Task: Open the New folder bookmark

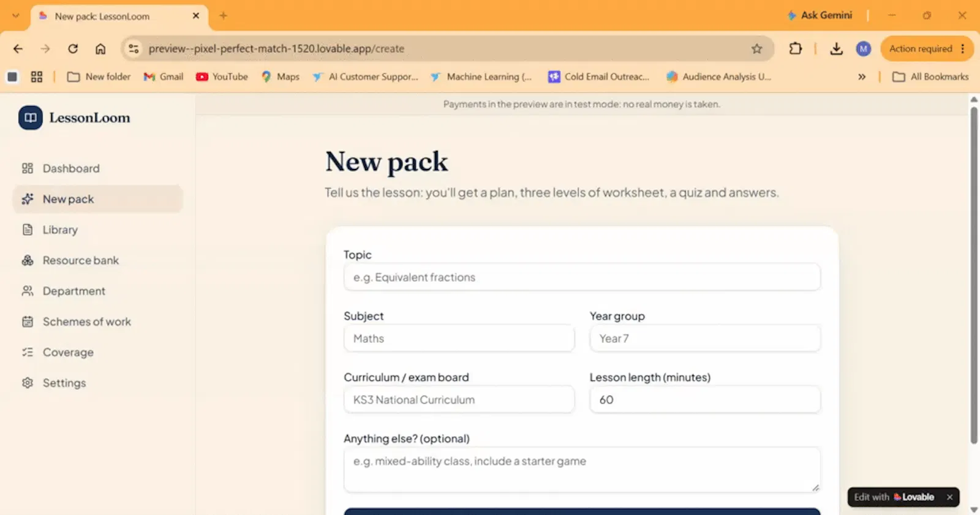Action: (x=99, y=77)
